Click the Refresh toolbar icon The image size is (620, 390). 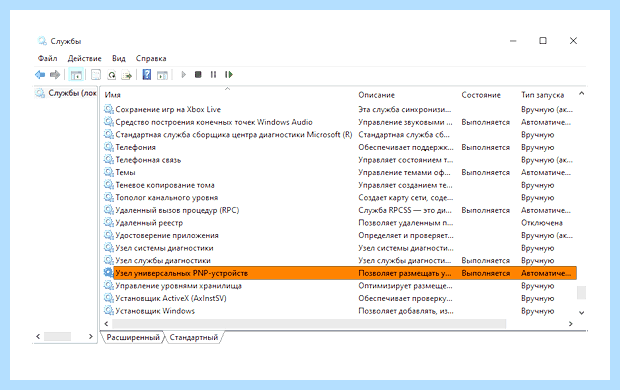[x=112, y=74]
